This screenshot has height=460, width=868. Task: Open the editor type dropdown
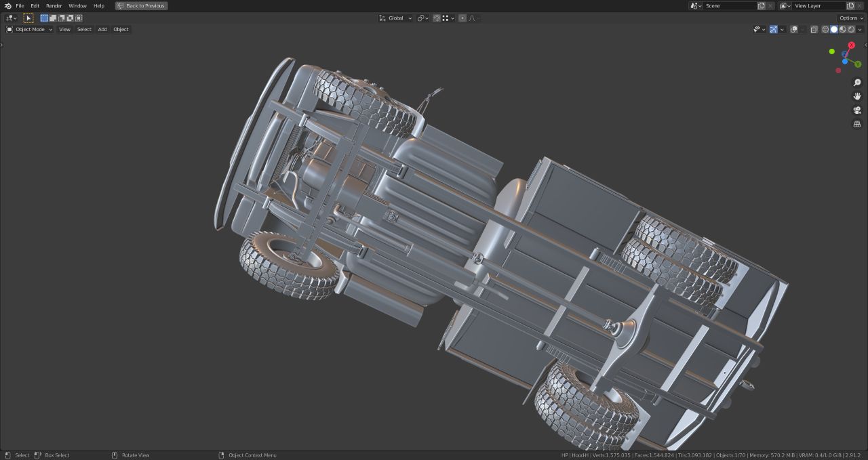[x=11, y=18]
